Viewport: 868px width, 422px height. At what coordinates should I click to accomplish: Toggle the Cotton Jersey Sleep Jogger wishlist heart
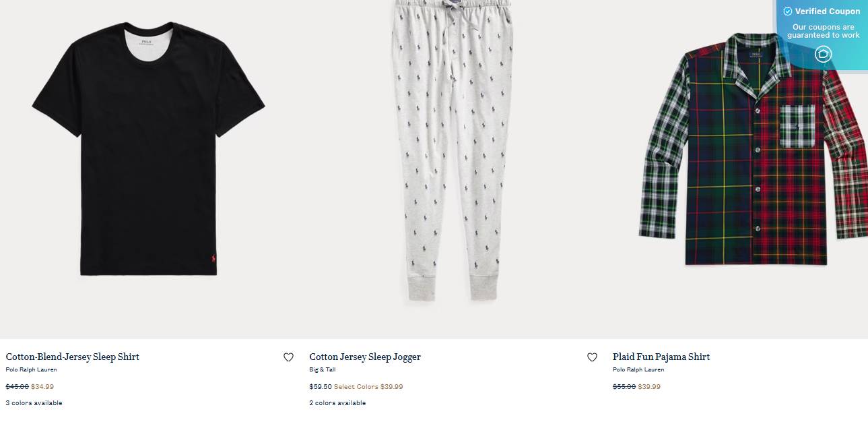[x=592, y=357]
